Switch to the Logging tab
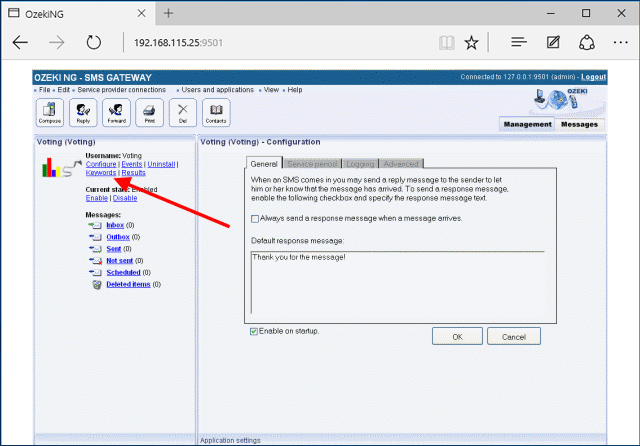 360,164
